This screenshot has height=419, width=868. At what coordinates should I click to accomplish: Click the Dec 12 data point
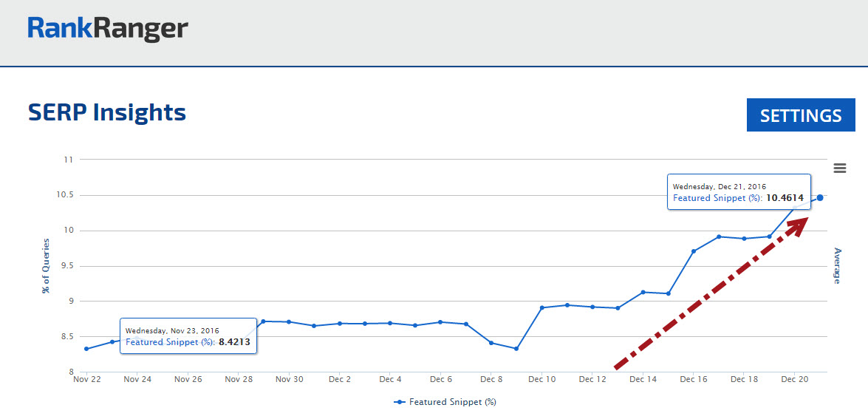coord(592,307)
